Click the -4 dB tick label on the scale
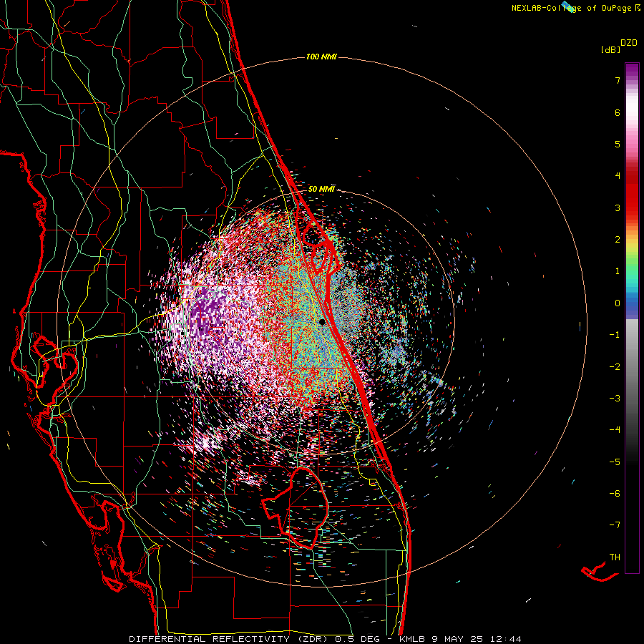Image resolution: width=644 pixels, height=644 pixels. point(615,430)
